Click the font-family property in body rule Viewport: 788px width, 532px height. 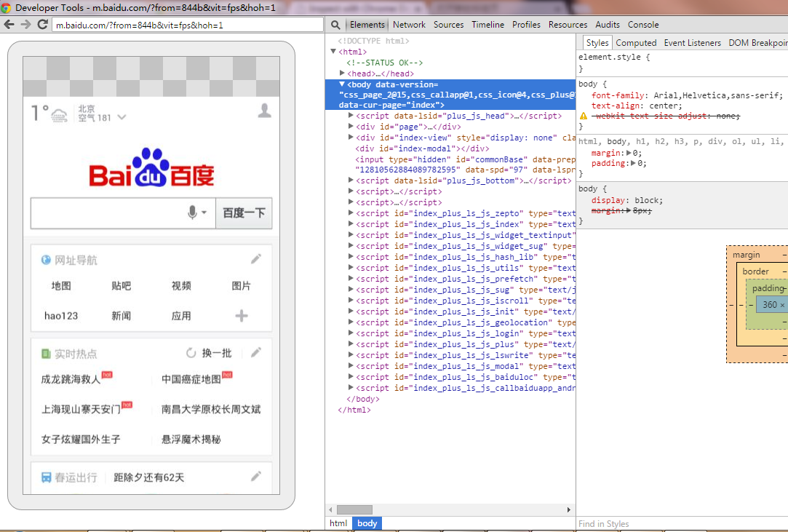[x=618, y=95]
